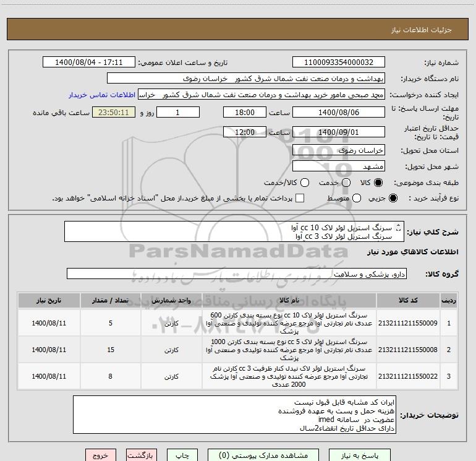Click the need date 1400/08/11 in row 3
The width and height of the screenshot is (476, 461).
click(x=49, y=376)
